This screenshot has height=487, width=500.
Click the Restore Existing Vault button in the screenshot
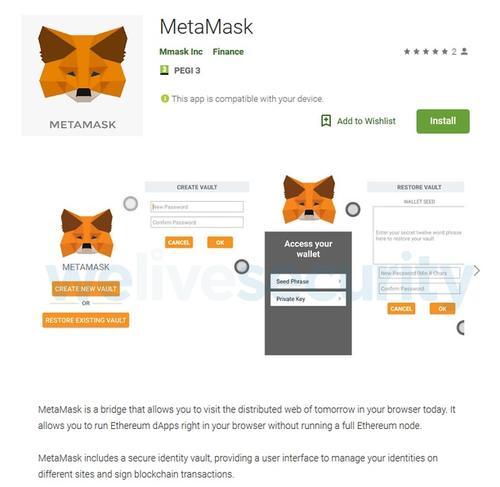pyautogui.click(x=86, y=320)
